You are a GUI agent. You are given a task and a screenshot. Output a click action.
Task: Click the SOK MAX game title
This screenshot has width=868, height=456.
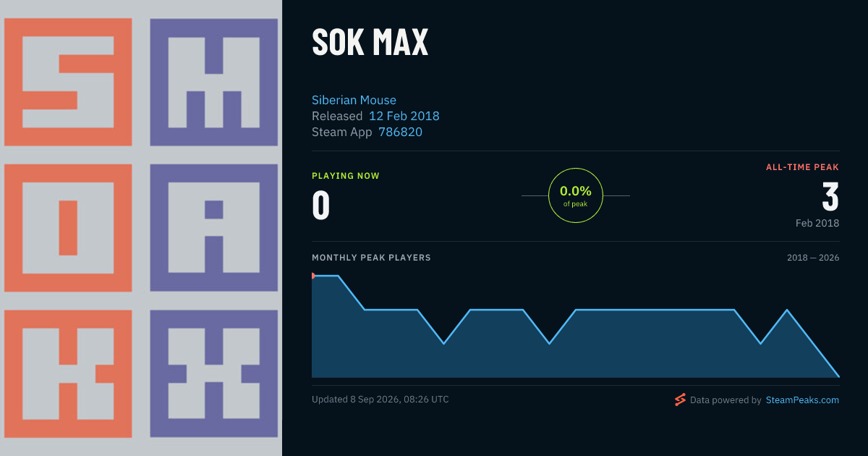(x=370, y=42)
